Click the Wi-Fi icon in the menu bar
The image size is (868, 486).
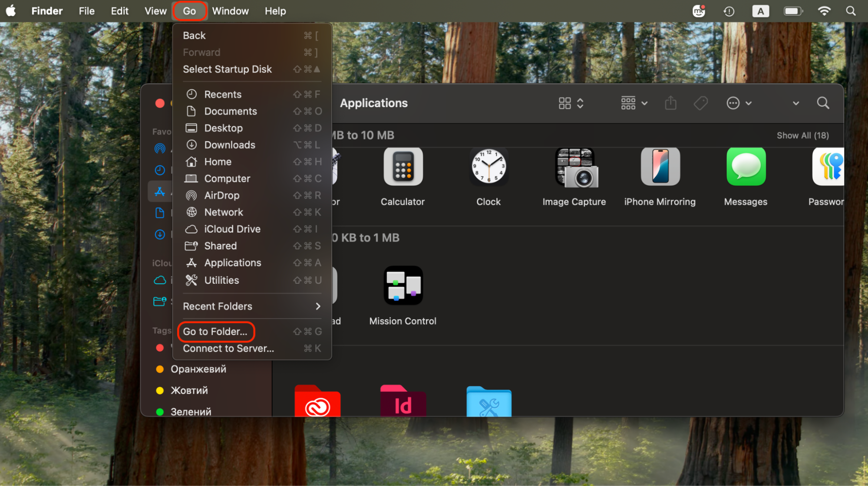pos(824,11)
